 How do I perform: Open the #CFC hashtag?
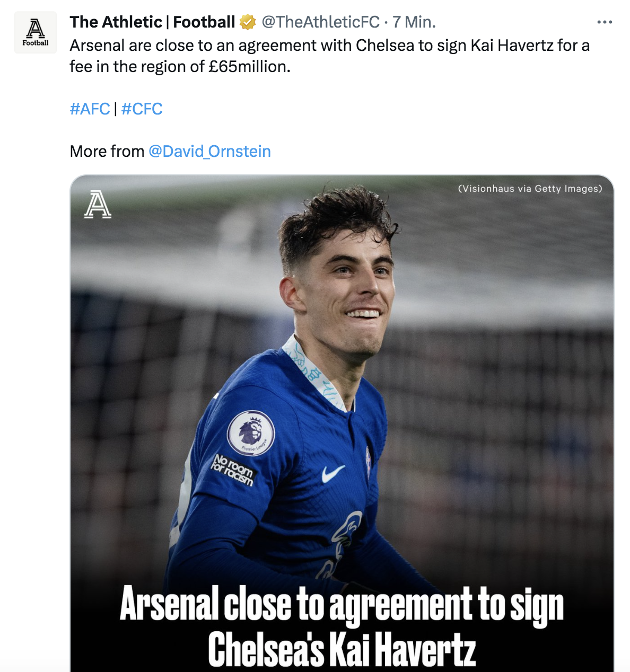tap(142, 109)
